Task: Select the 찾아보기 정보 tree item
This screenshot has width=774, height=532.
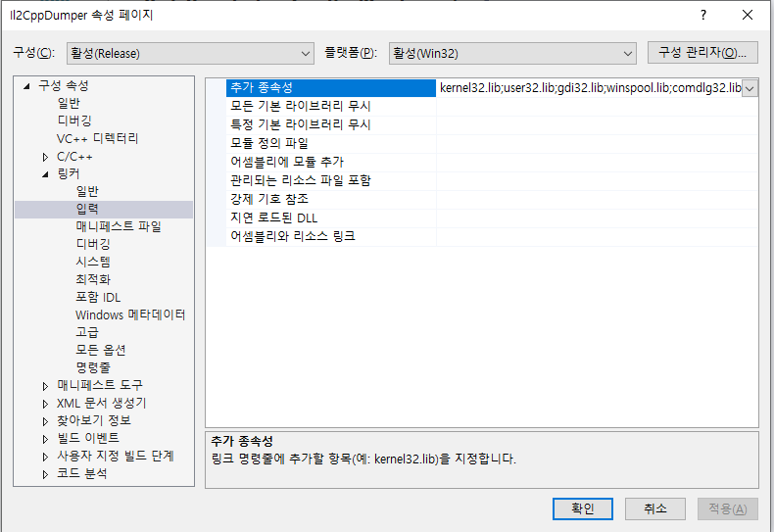Action: (94, 420)
